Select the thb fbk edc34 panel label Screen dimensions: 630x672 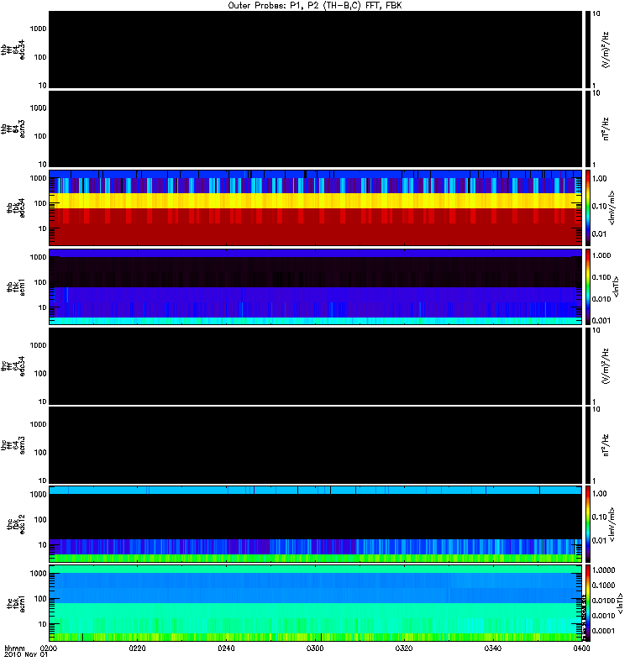click(x=16, y=207)
